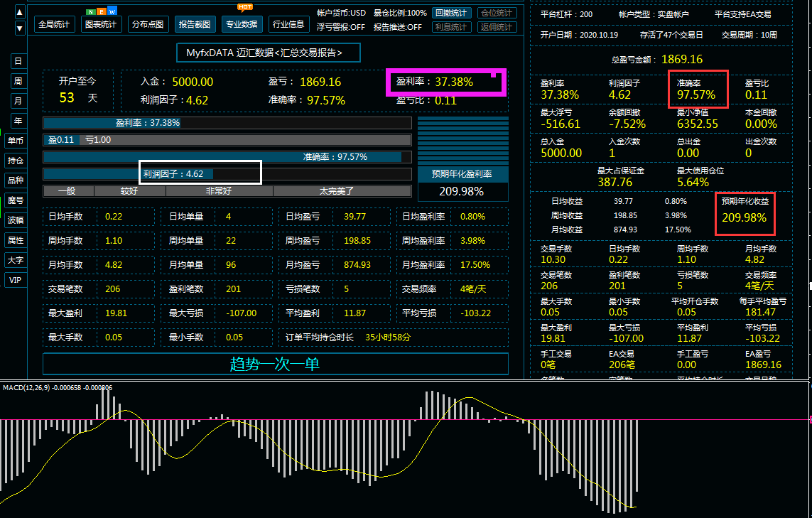Viewport: 812px width, 518px height.
Task: Click the HOT badge above 专业数据
Action: (x=245, y=7)
